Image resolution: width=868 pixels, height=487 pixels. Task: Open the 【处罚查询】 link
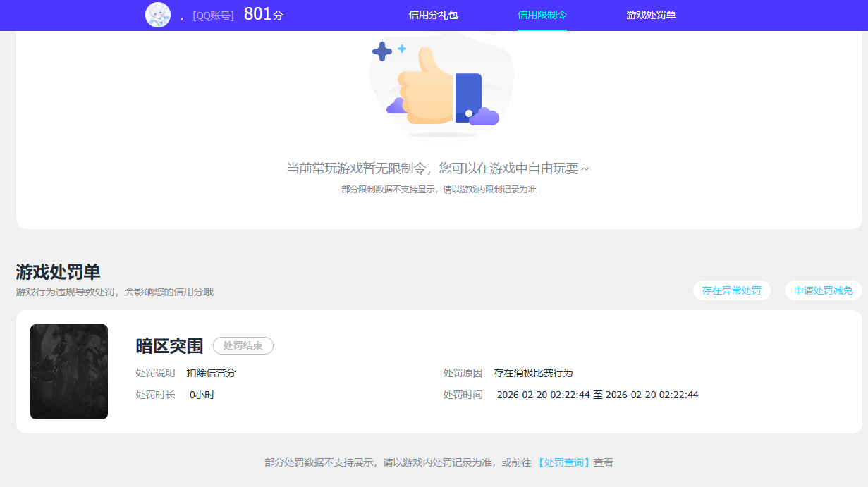pos(563,462)
